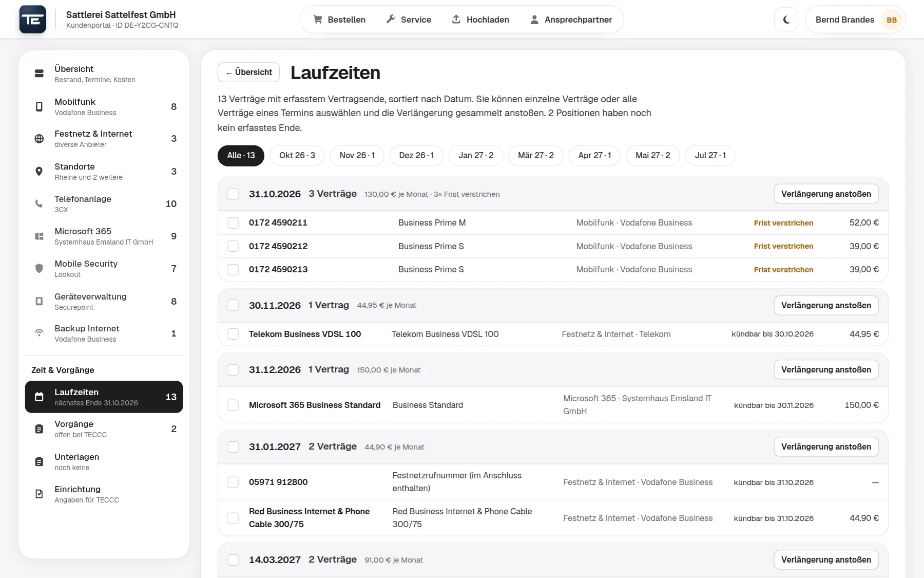Filter by Okt 26 tab

[297, 156]
